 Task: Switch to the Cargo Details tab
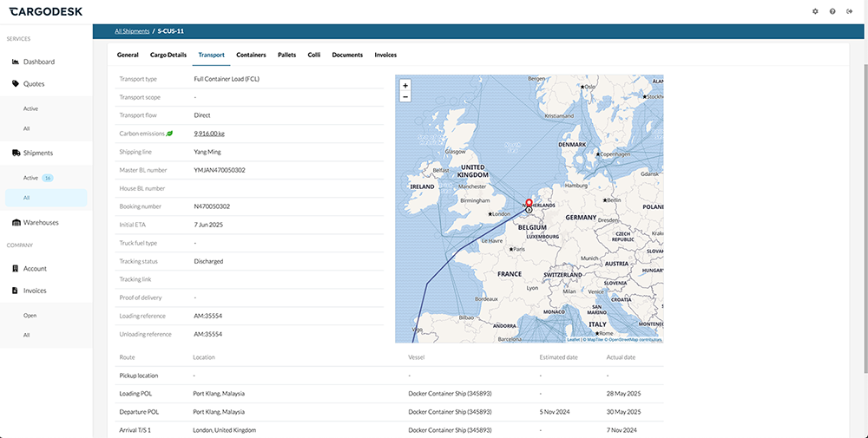tap(168, 55)
